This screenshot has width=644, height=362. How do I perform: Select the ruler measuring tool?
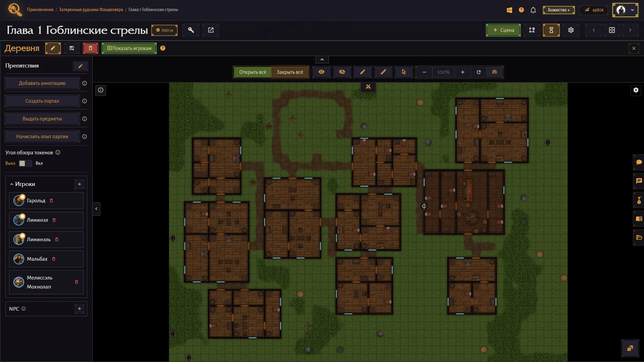tap(383, 72)
